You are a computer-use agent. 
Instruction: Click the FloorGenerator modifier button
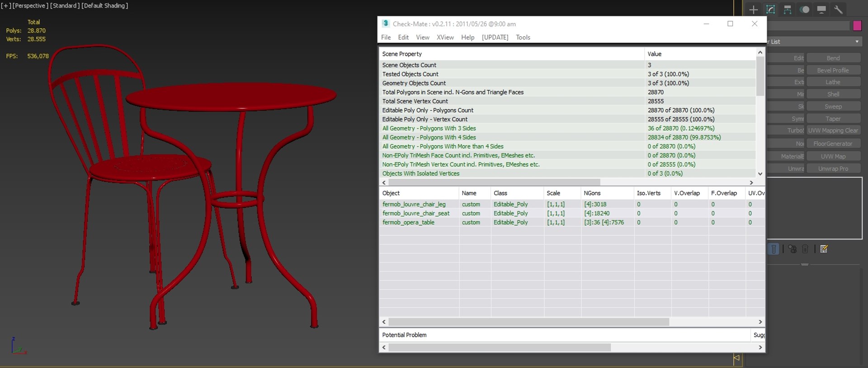(833, 143)
